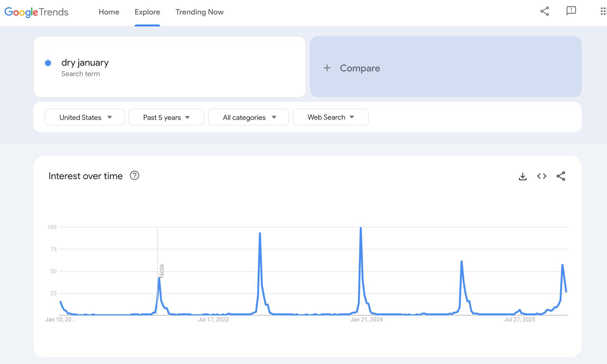607x364 pixels.
Task: Open the Google apps grid
Action: pos(603,12)
